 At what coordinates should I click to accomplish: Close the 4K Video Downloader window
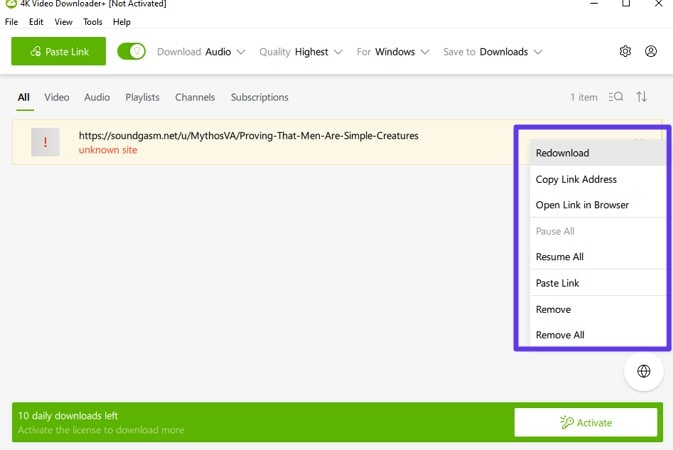(658, 3)
